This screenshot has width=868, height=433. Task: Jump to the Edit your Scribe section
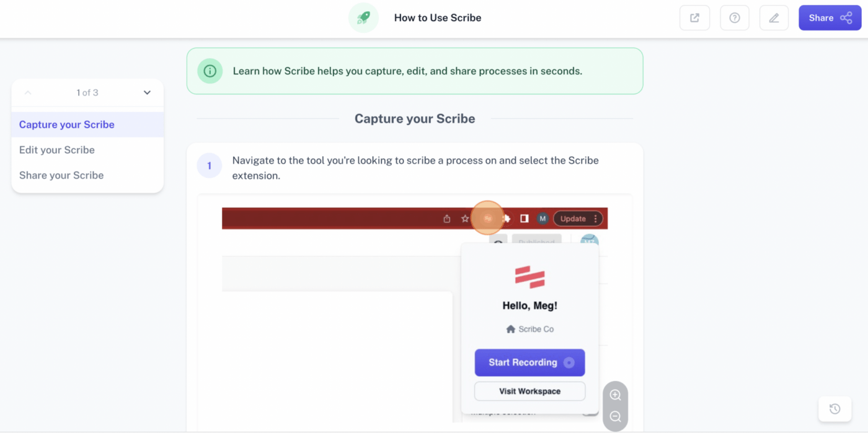pyautogui.click(x=57, y=150)
